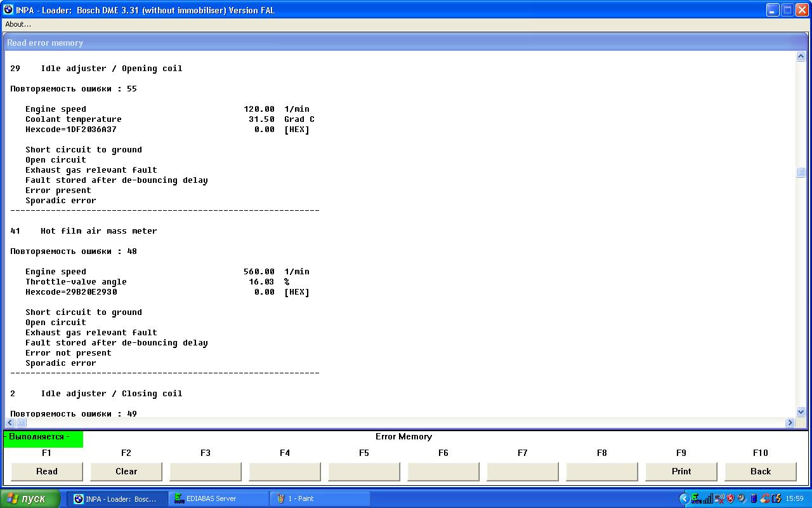This screenshot has width=812, height=508.
Task: Click the disconnected wireless network tray icon
Action: 719,498
